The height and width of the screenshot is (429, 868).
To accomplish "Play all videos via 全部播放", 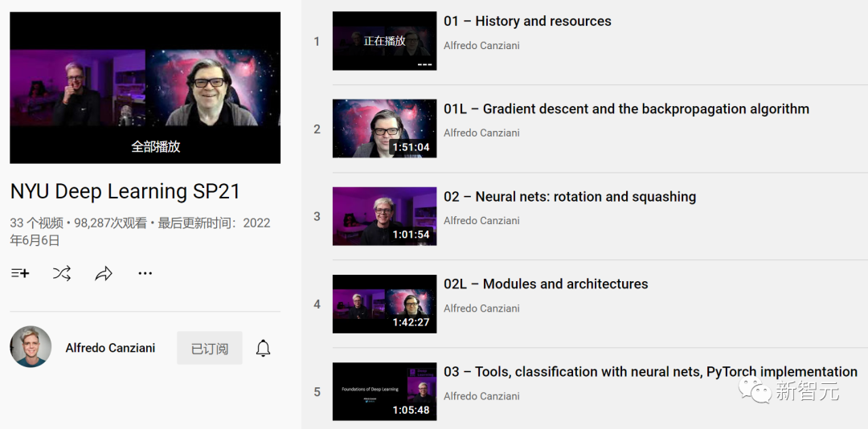I will tap(156, 147).
